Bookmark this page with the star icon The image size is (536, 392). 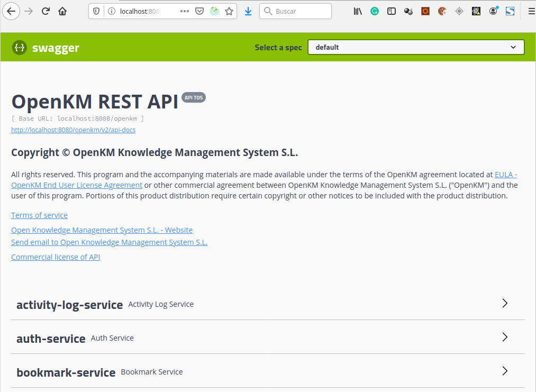229,11
